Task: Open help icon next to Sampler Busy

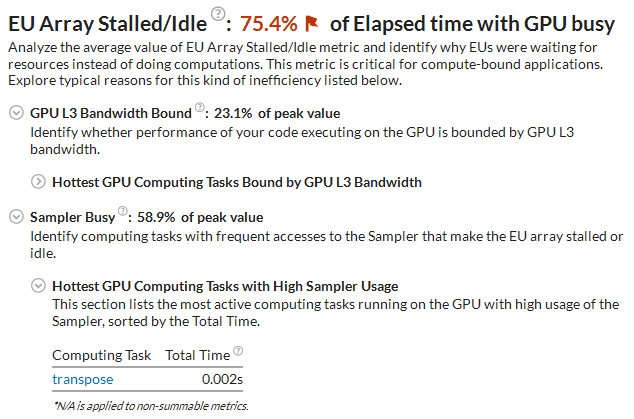Action: [123, 210]
